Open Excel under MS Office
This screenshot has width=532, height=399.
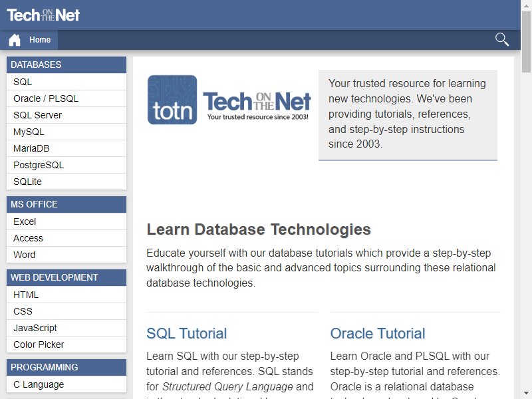pyautogui.click(x=66, y=221)
